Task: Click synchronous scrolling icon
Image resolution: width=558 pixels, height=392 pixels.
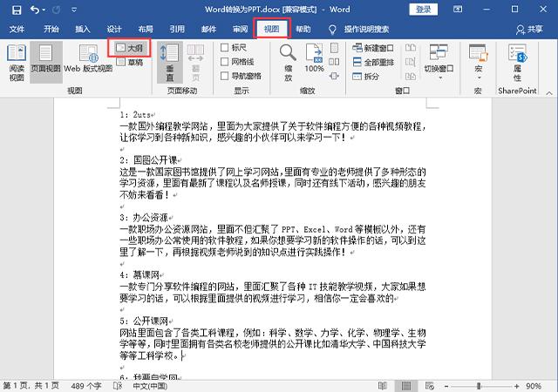Action: [x=411, y=62]
